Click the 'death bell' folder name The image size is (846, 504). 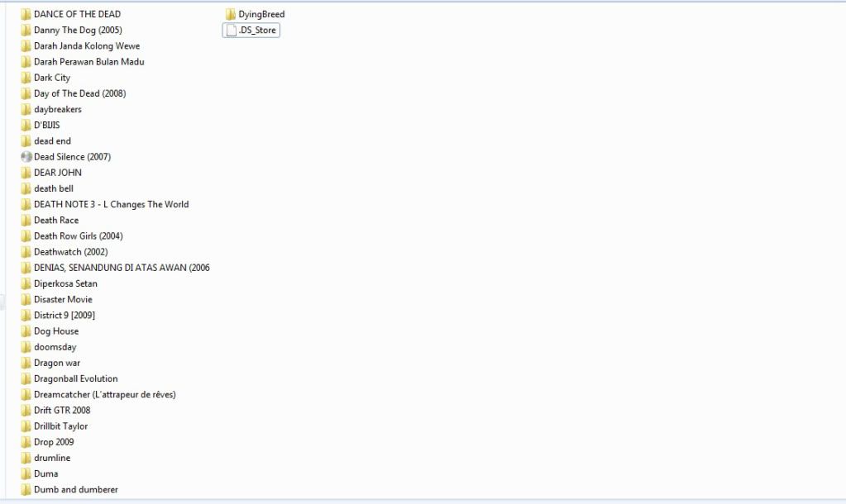tap(54, 188)
